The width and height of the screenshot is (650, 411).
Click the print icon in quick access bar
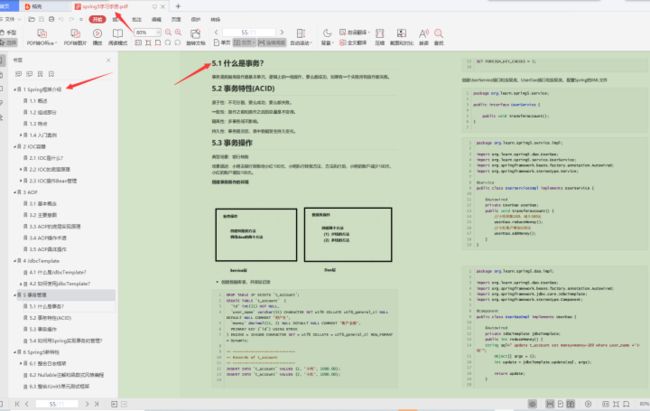[x=51, y=19]
